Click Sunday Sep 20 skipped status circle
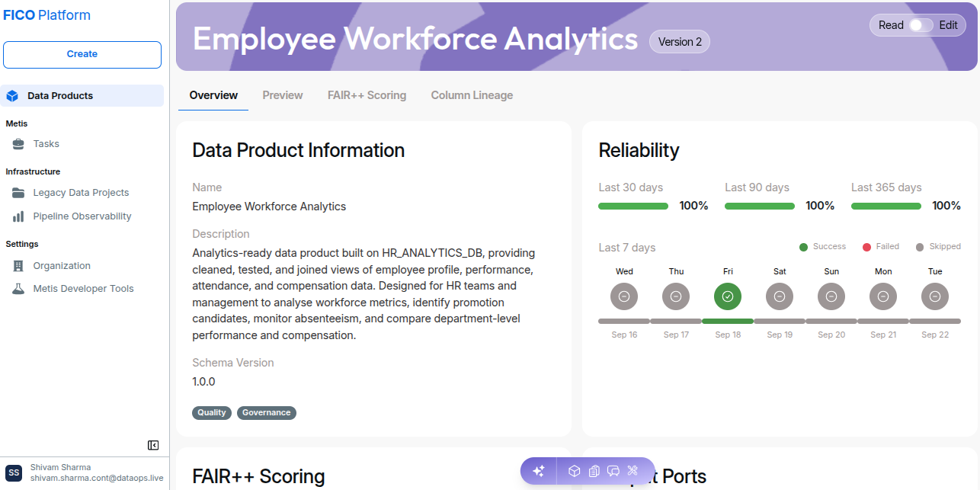The width and height of the screenshot is (980, 490). tap(831, 296)
